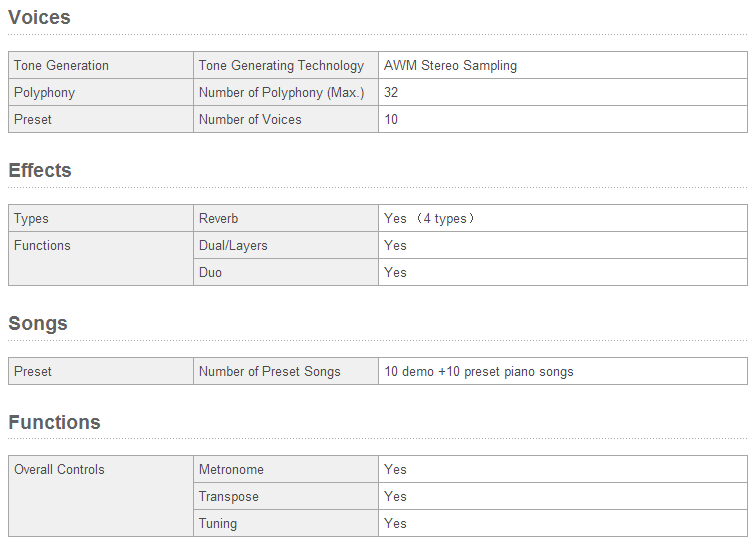Click the Dual/Layers function cell
Screen dimensions: 755x550
[x=233, y=246]
